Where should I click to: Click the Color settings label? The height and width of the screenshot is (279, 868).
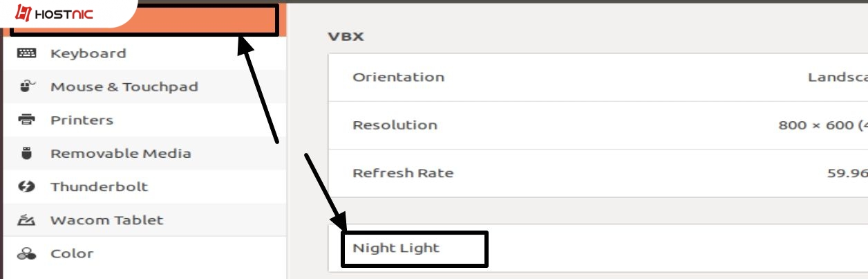click(72, 253)
